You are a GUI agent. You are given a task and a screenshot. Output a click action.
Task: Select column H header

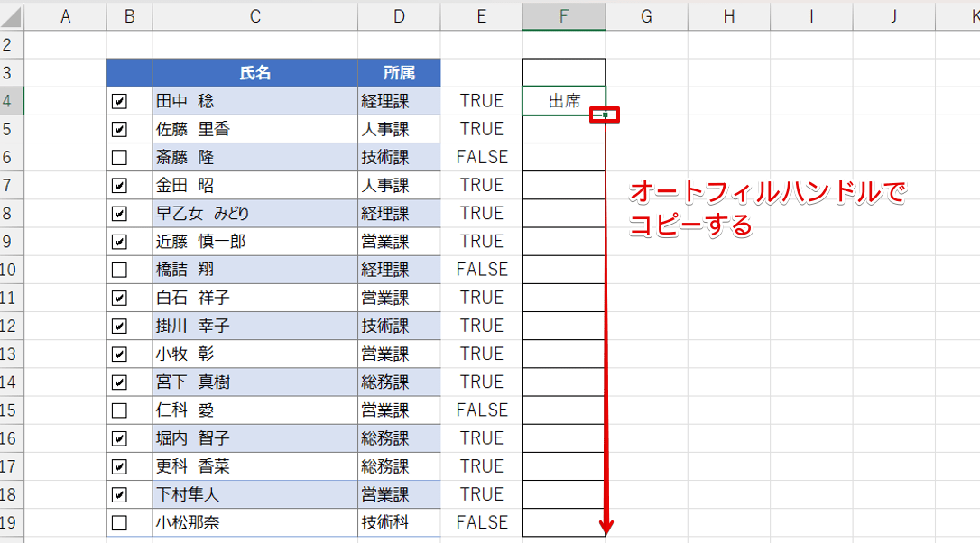pyautogui.click(x=729, y=17)
